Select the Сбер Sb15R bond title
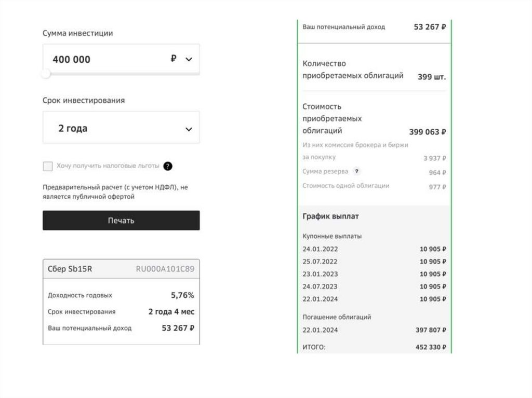The width and height of the screenshot is (532, 398). [70, 269]
